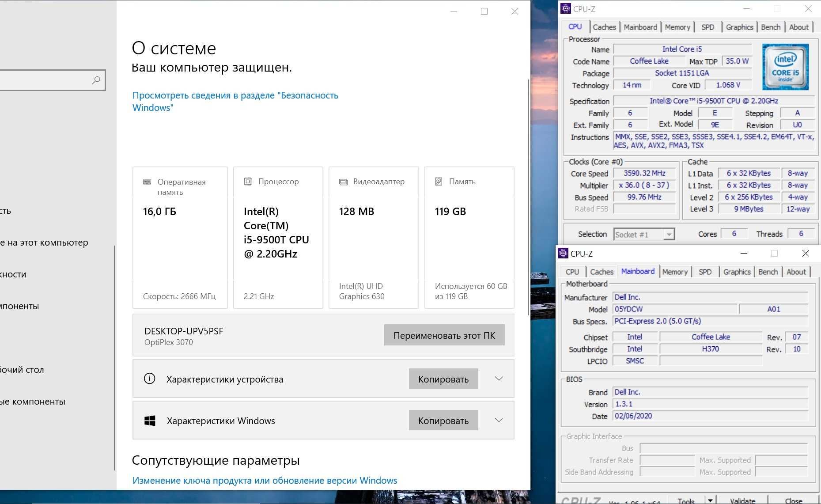Maximize the Settings window
The height and width of the screenshot is (504, 821).
point(484,11)
